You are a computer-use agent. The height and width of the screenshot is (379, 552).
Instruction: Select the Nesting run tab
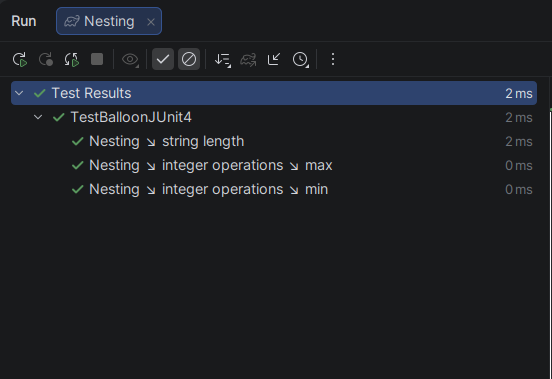pos(109,21)
